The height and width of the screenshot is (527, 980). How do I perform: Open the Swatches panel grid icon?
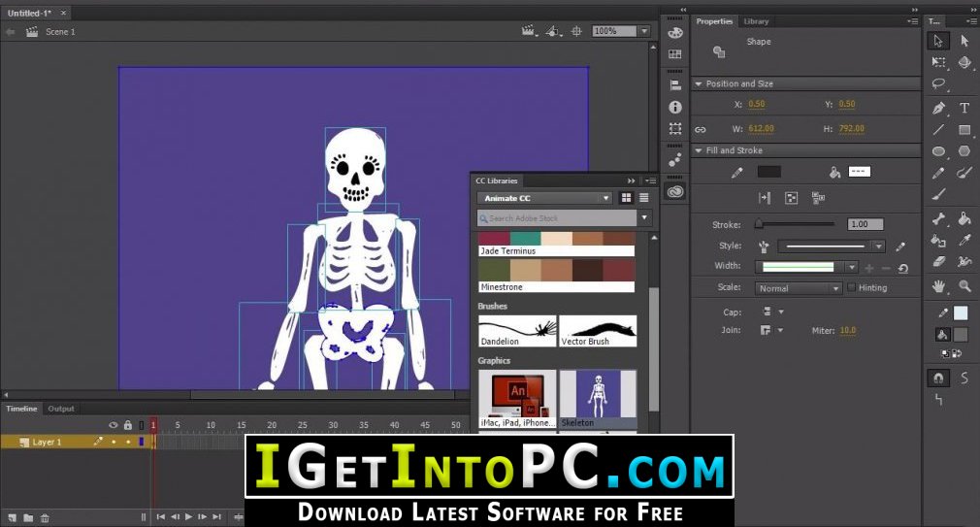click(675, 54)
